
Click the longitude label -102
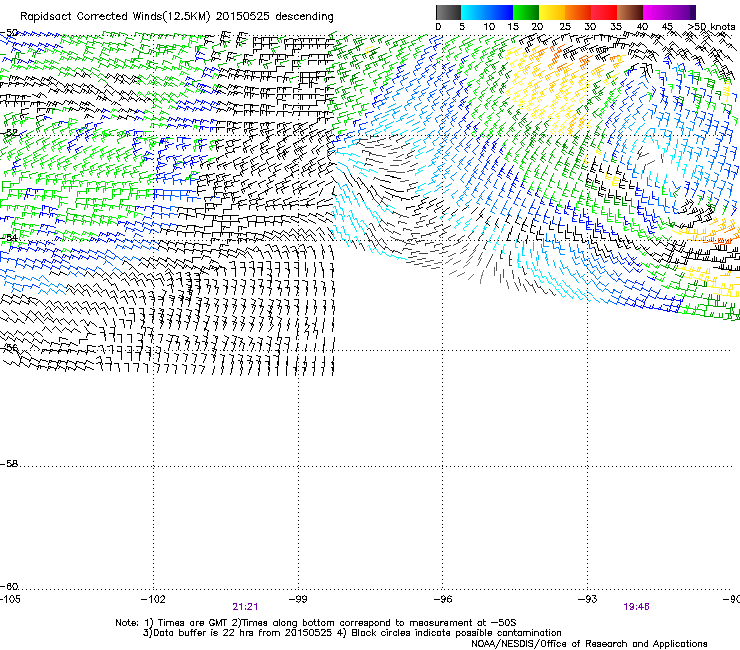click(x=153, y=599)
